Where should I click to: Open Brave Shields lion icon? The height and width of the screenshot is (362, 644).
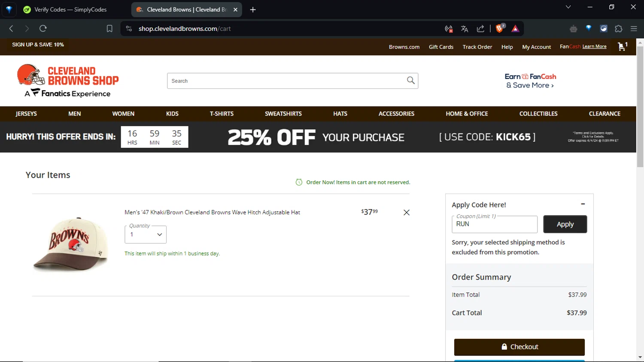point(500,28)
